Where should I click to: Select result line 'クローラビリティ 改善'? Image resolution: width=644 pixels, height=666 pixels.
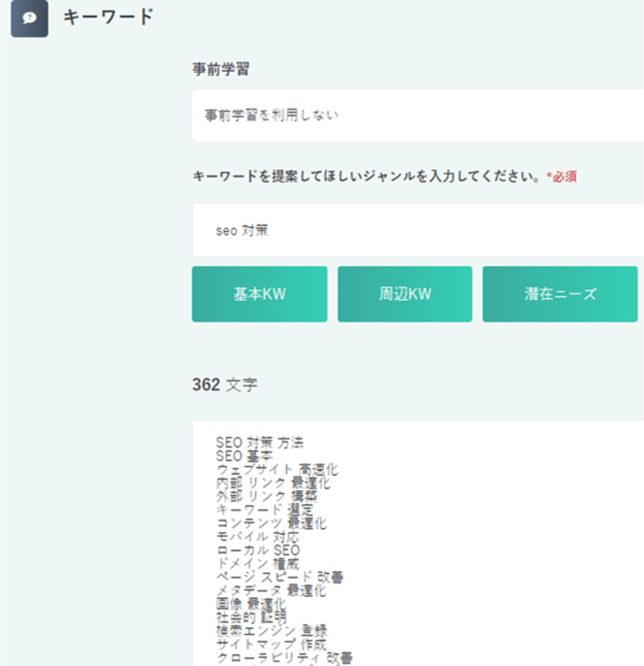coord(284,658)
